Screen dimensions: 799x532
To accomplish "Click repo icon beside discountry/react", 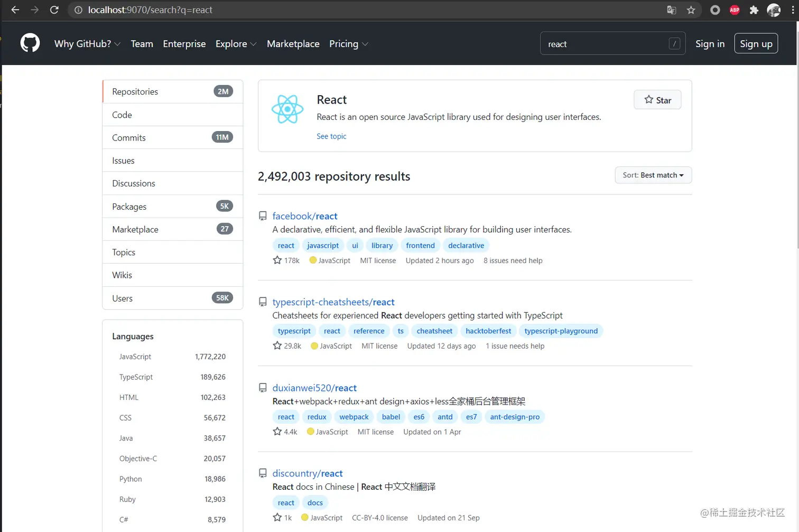I will 263,473.
